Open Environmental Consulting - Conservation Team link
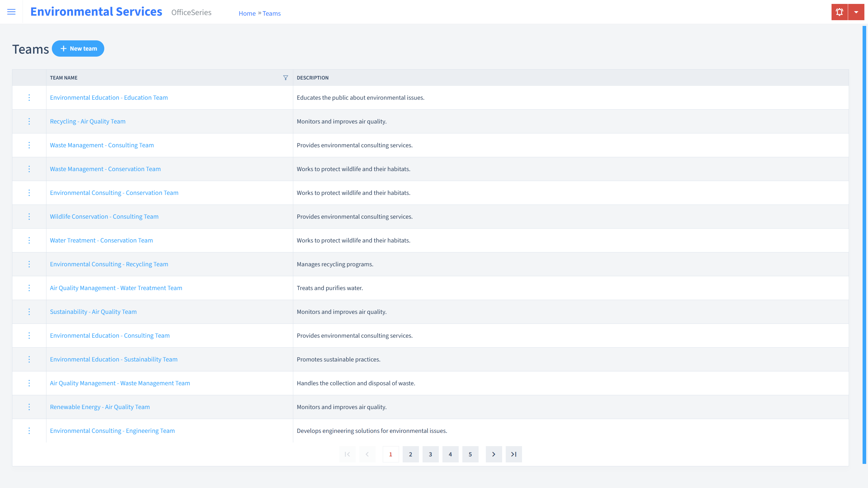The width and height of the screenshot is (868, 488). [114, 193]
